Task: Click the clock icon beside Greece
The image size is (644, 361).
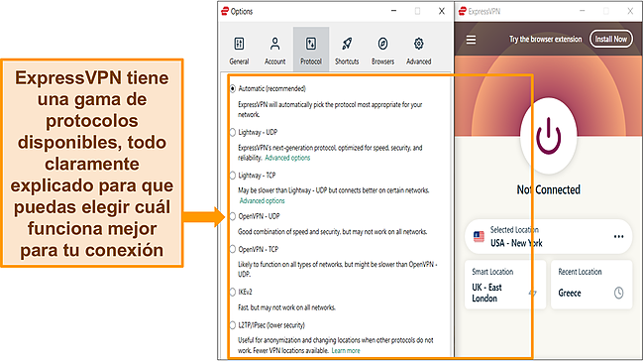Action: tap(618, 293)
